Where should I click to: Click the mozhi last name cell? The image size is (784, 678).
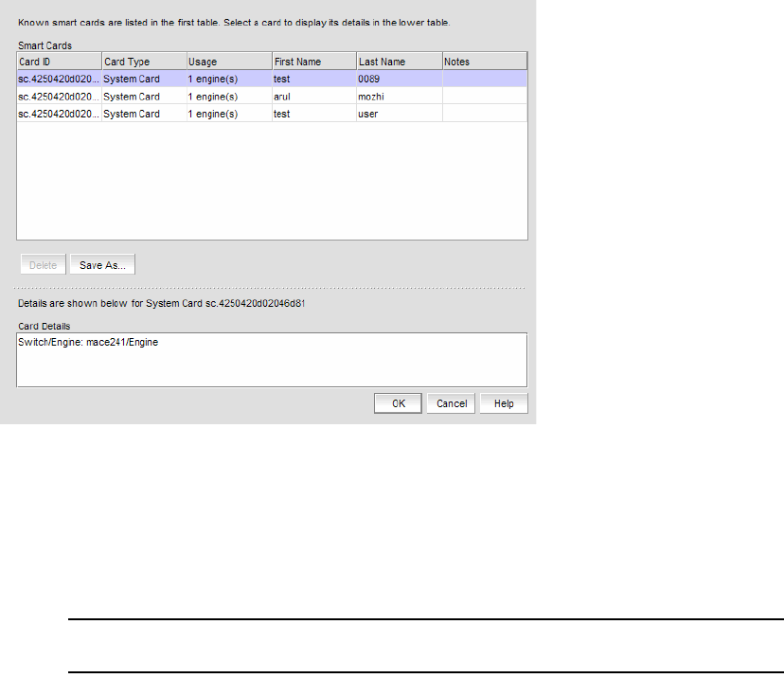[x=398, y=97]
